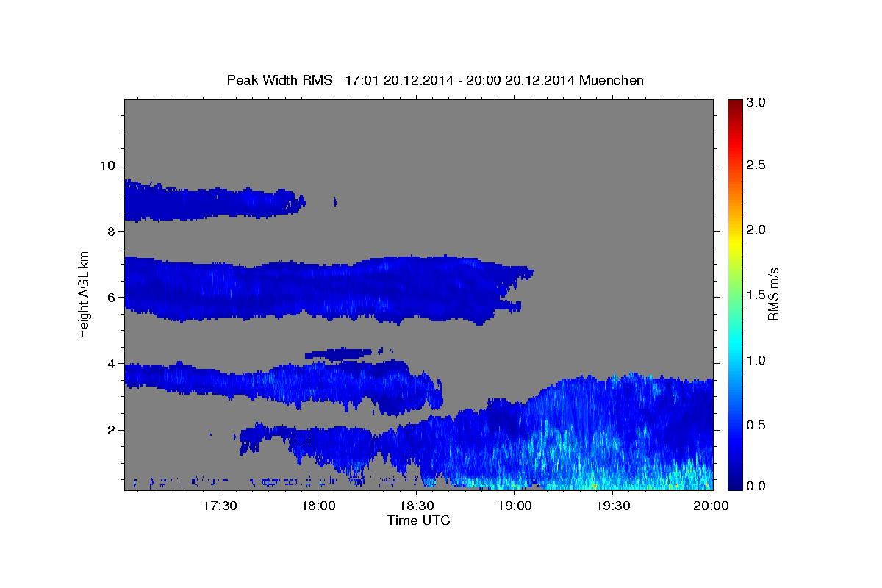
Task: Click the dark blue bottom of the colorbar
Action: point(734,483)
